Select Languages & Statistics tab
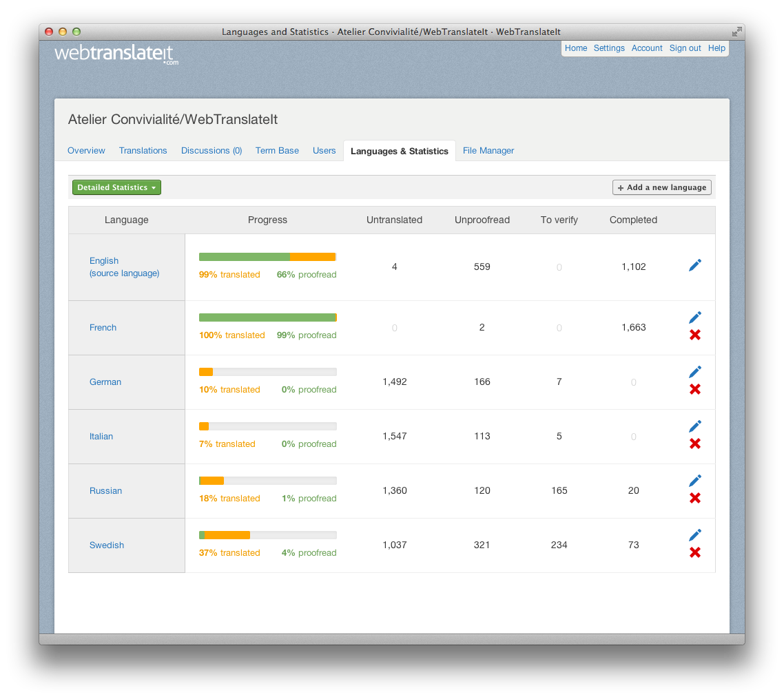This screenshot has width=784, height=699. pos(400,151)
